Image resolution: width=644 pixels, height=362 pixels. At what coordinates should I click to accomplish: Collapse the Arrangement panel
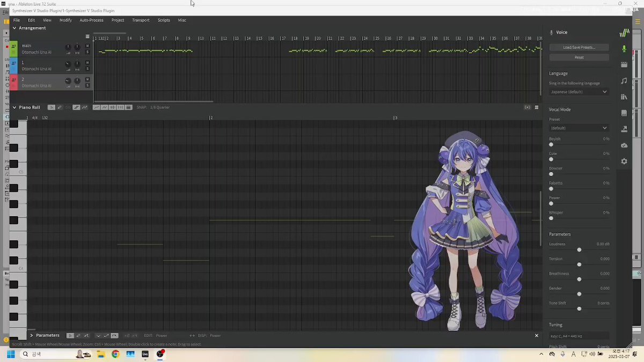14,28
